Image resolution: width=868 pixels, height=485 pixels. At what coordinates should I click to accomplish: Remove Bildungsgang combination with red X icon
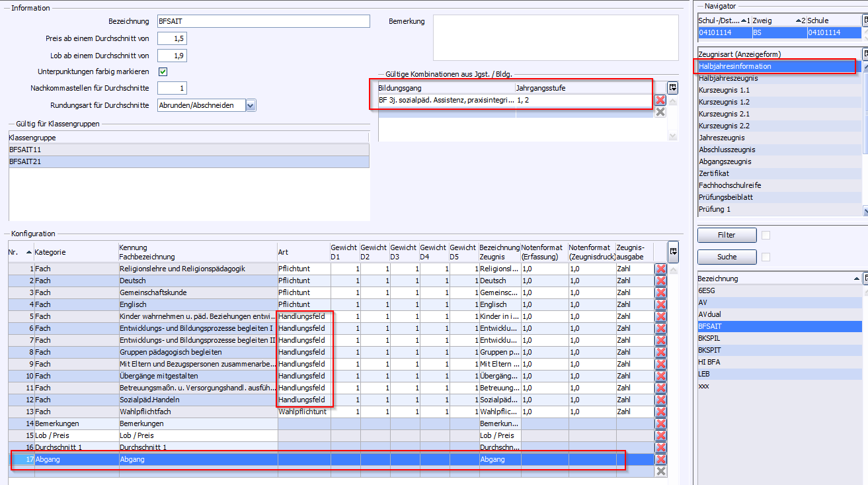pos(660,101)
